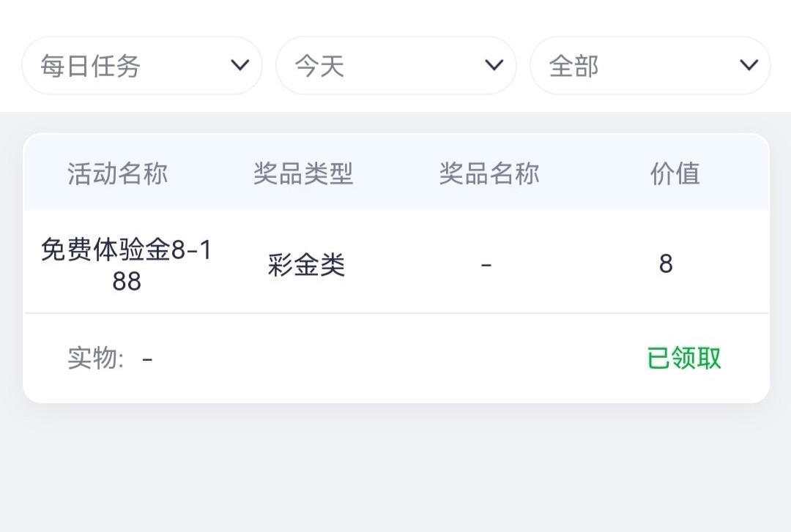791x532 pixels.
Task: Open the 免费体验金8-188 activity entry
Action: coord(126,265)
